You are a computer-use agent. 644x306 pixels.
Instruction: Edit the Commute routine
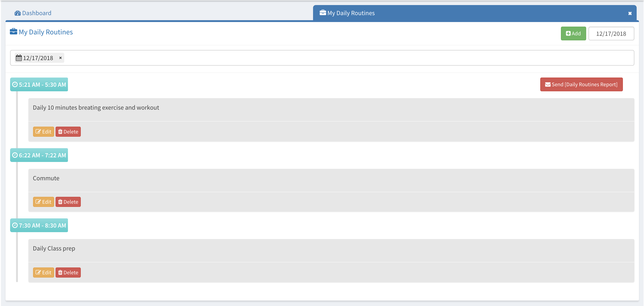coord(44,202)
